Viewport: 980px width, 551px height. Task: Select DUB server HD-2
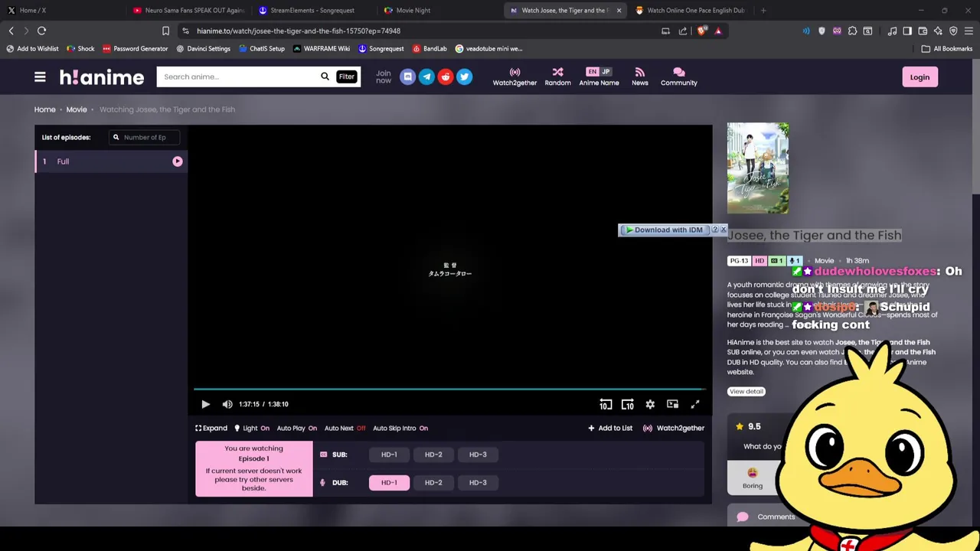[x=433, y=482]
